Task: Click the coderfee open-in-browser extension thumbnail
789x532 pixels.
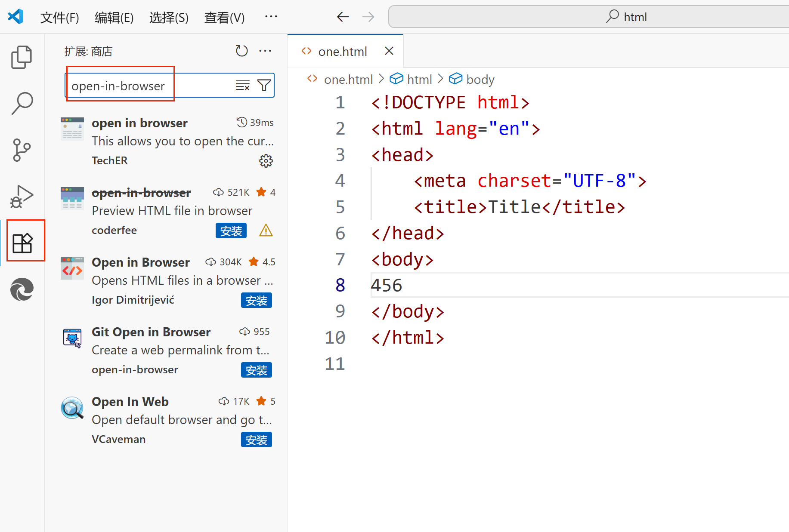Action: tap(72, 198)
